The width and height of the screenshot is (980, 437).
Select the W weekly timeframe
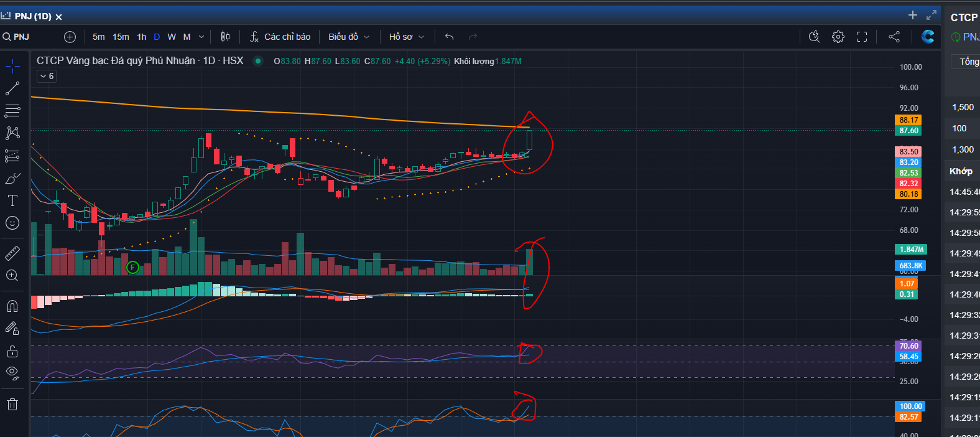pos(172,37)
